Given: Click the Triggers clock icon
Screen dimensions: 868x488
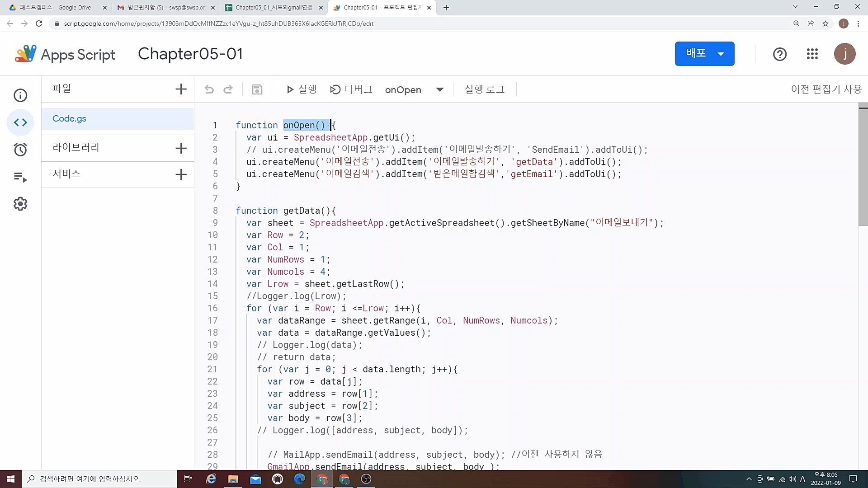Looking at the screenshot, I should 20,150.
